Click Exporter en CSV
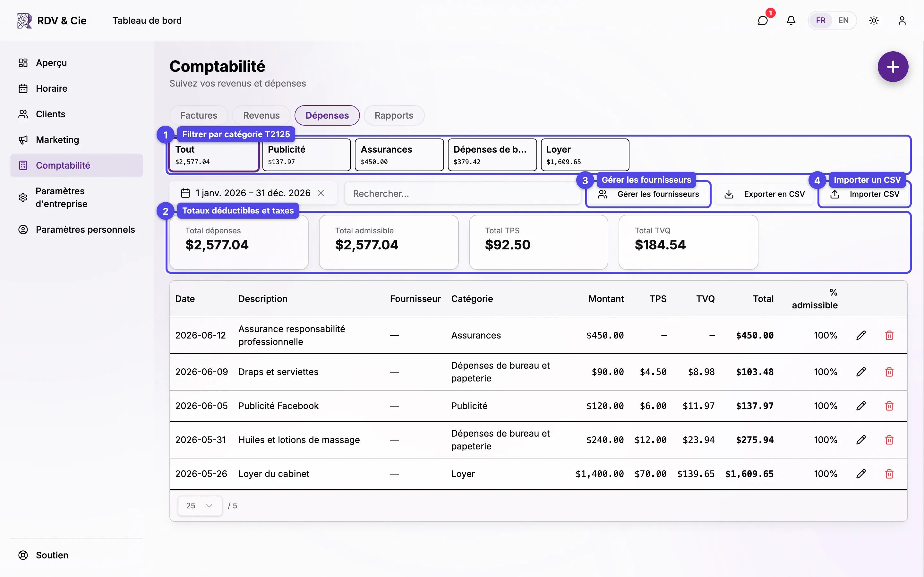Image resolution: width=924 pixels, height=577 pixels. point(765,194)
